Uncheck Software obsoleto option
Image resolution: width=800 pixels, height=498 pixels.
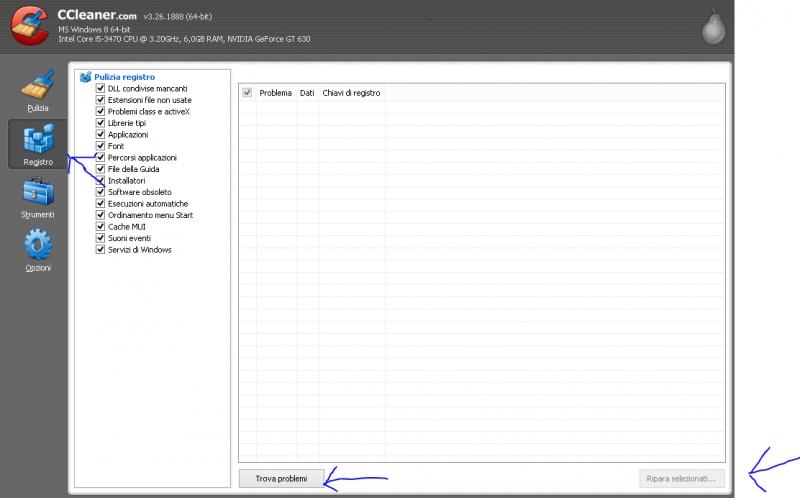coord(100,192)
